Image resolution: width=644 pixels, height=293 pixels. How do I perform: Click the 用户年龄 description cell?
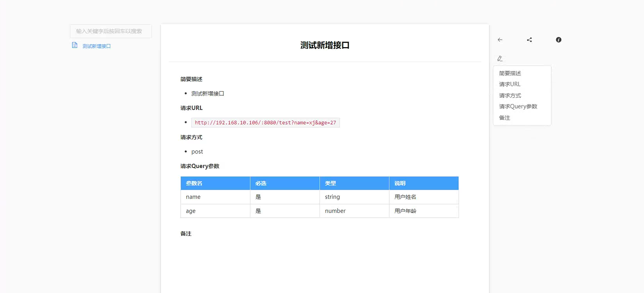(x=424, y=211)
